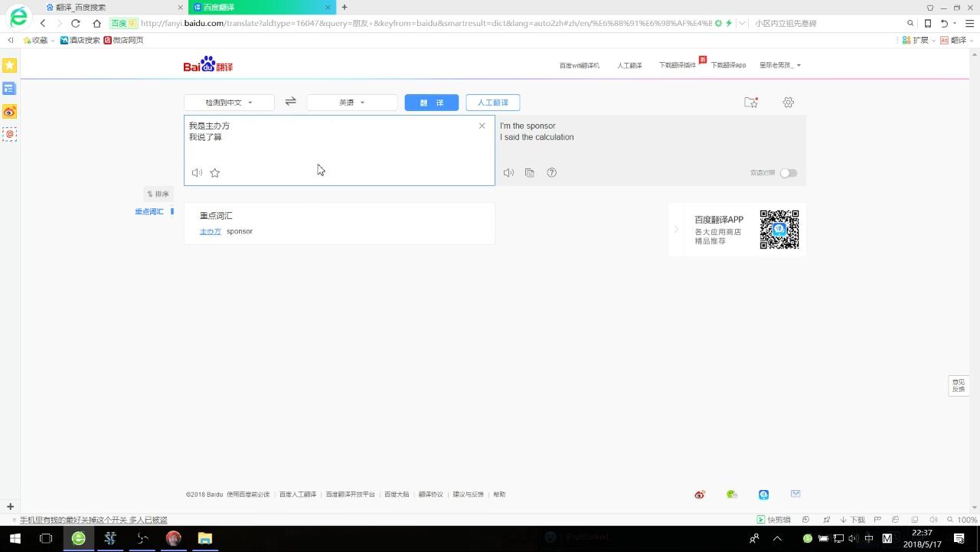
Task: Clear the source text with X
Action: pos(482,126)
